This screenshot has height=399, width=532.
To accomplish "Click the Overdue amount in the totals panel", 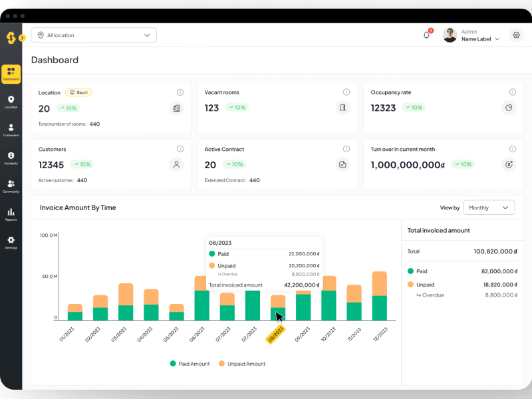I will [x=501, y=295].
